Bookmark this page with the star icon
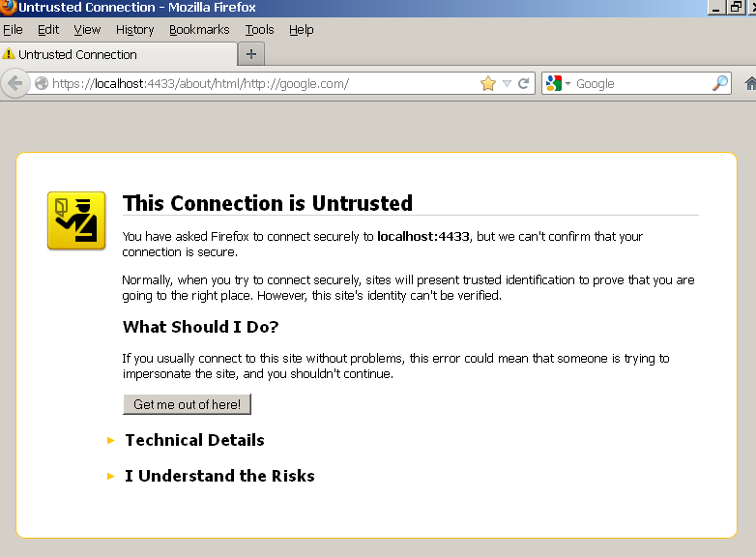 pyautogui.click(x=488, y=84)
